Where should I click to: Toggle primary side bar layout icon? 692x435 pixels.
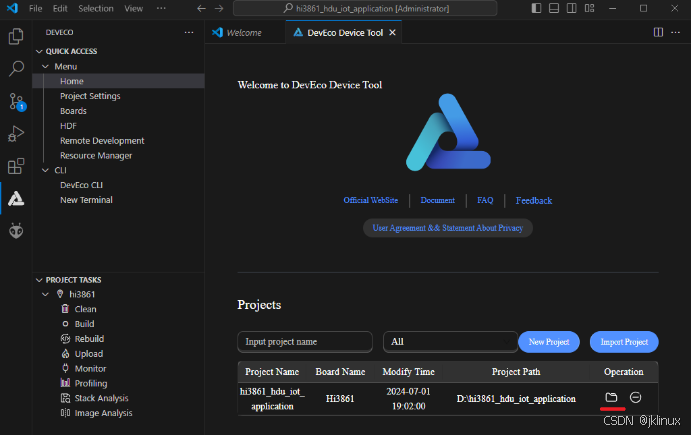(x=536, y=8)
